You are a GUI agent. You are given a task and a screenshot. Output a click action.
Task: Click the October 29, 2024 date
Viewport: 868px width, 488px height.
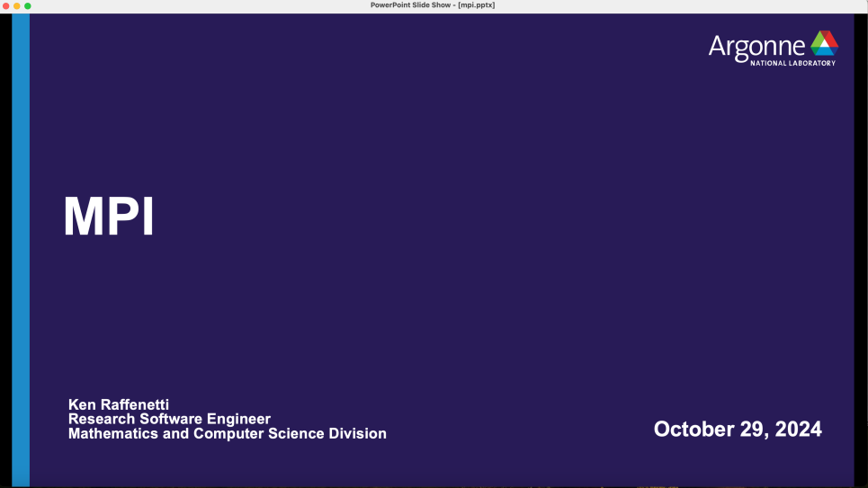[x=737, y=429]
